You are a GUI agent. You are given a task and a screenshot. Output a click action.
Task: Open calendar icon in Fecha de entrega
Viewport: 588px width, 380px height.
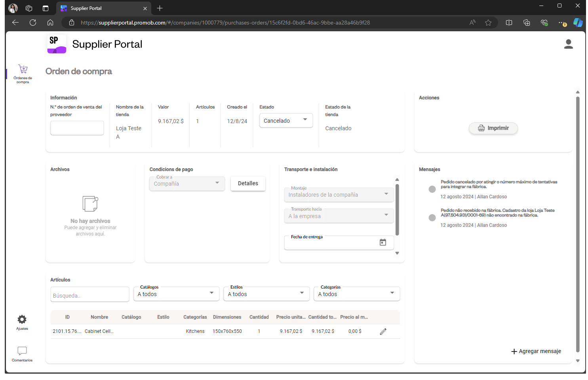(x=382, y=242)
